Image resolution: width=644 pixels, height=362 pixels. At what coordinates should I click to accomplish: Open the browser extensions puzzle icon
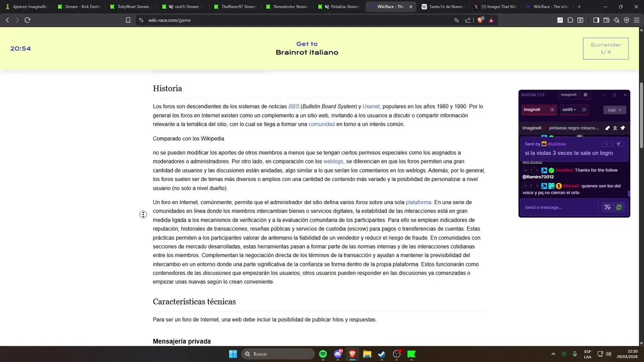(570, 20)
